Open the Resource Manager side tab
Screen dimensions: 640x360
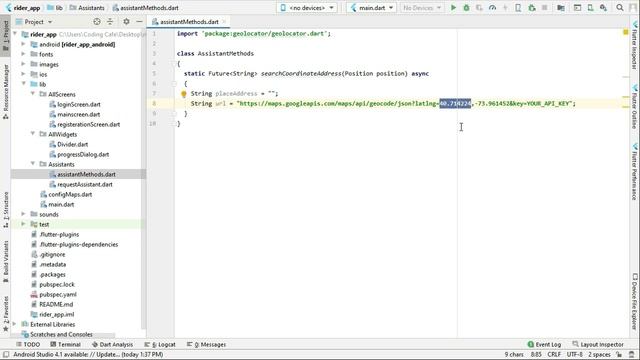click(6, 91)
